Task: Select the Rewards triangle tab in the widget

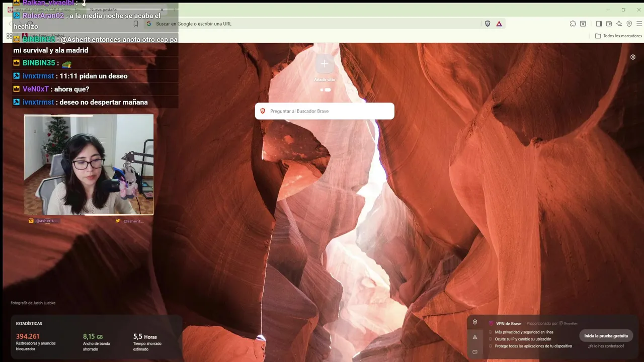Action: click(475, 337)
